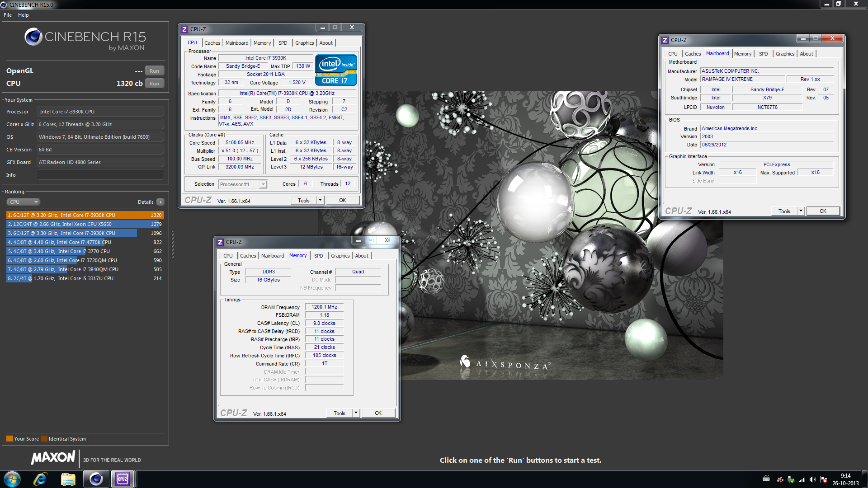This screenshot has width=868, height=488.
Task: Click Tools button in the Memory CPU-Z window
Action: click(340, 413)
